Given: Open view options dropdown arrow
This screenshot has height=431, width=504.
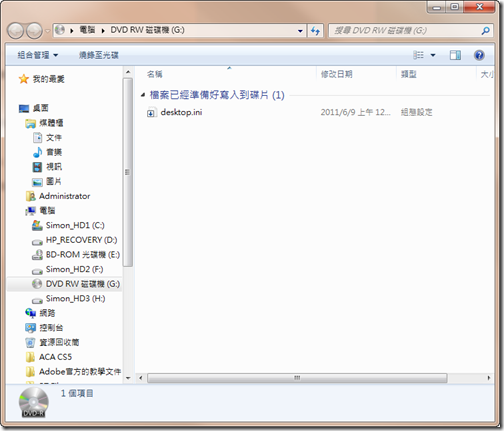Looking at the screenshot, I should (433, 55).
